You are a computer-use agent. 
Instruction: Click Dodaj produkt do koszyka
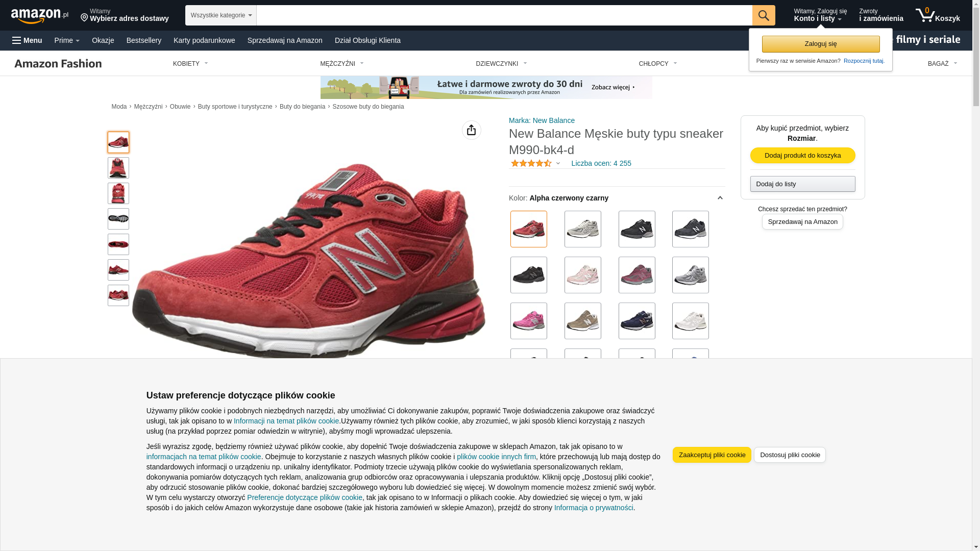[x=803, y=156]
